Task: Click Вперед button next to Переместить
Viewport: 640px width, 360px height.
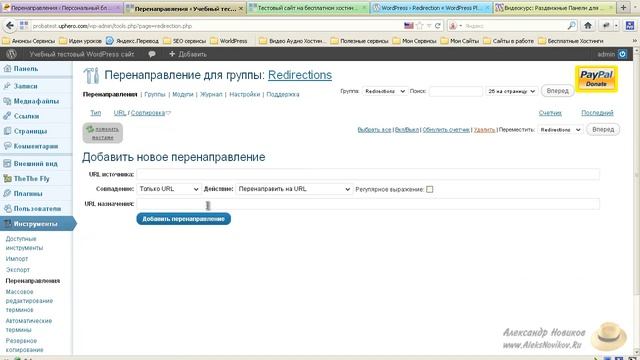Action: point(603,129)
